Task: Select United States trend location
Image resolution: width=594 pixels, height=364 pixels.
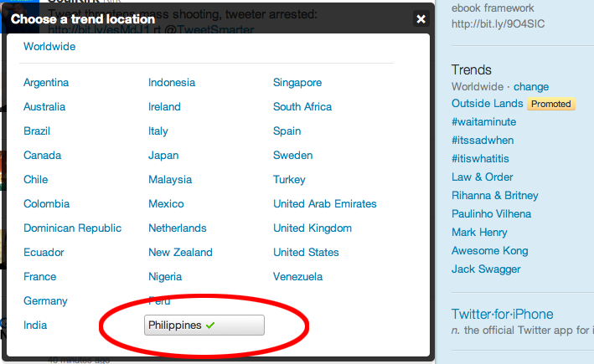Action: (306, 253)
